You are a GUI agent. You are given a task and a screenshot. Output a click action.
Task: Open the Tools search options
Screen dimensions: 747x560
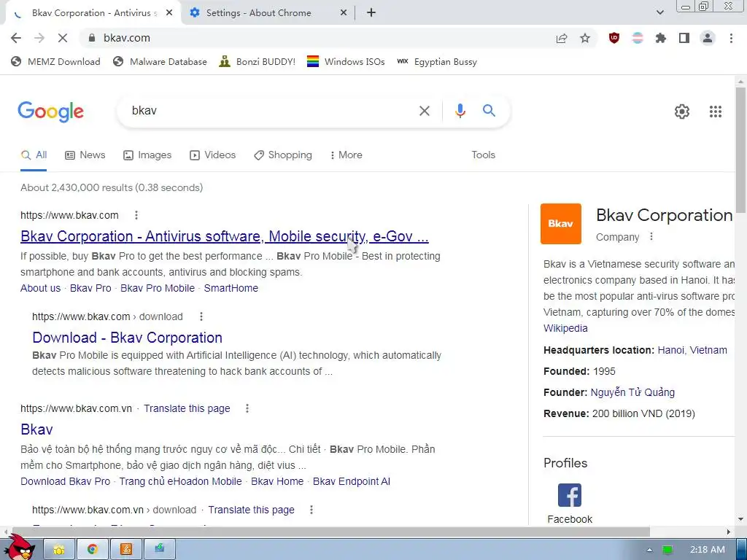(483, 155)
